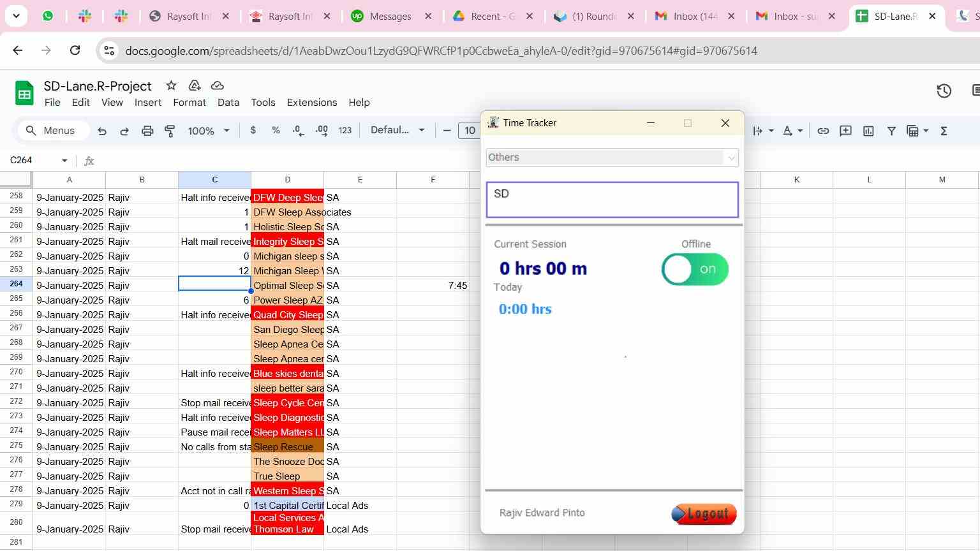Click the Print icon in Sheets toolbar
The image size is (980, 551).
click(147, 131)
